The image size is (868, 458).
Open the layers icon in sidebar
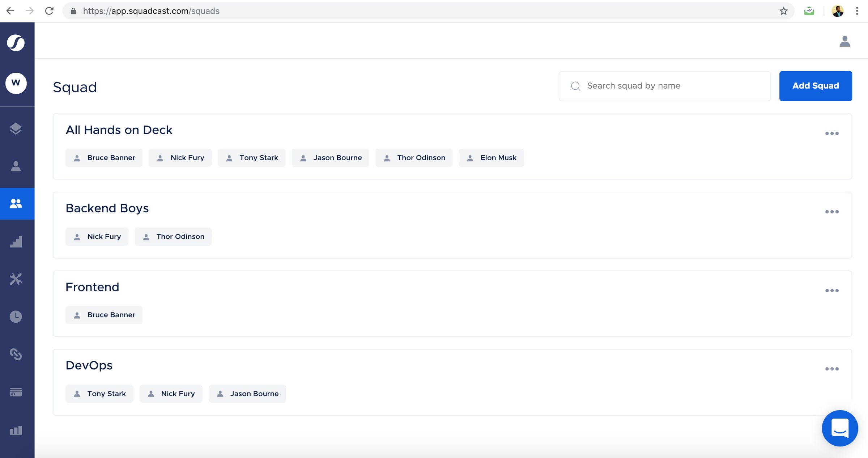coord(16,129)
